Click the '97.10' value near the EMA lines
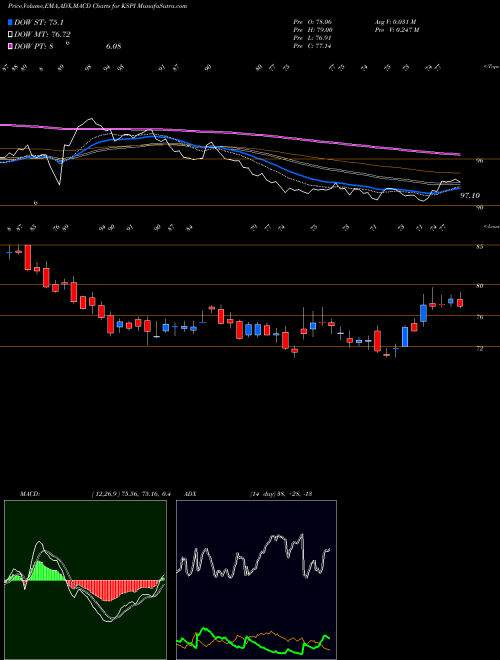This screenshot has width=500, height=660. click(470, 196)
